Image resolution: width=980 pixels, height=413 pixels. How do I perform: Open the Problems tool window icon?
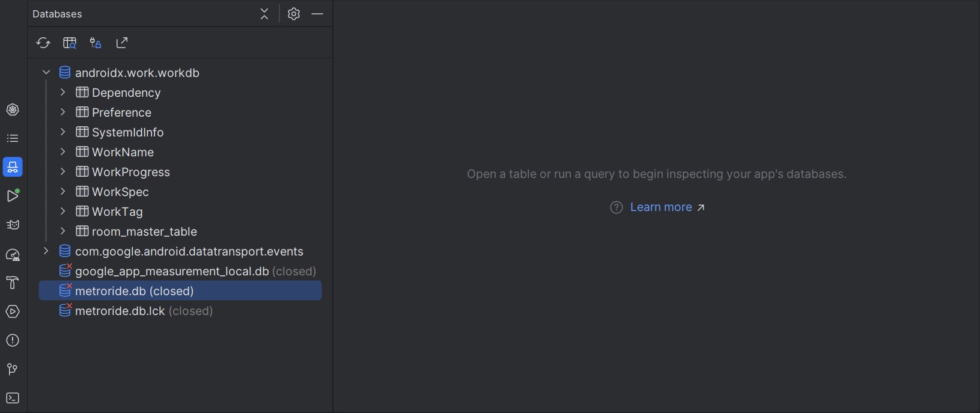pos(13,340)
